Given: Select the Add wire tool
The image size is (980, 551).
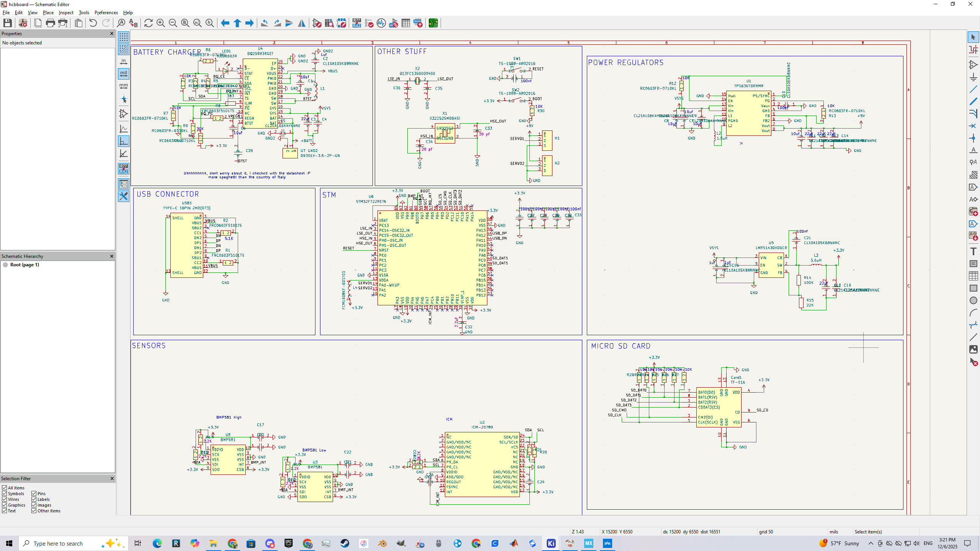Looking at the screenshot, I should point(973,89).
